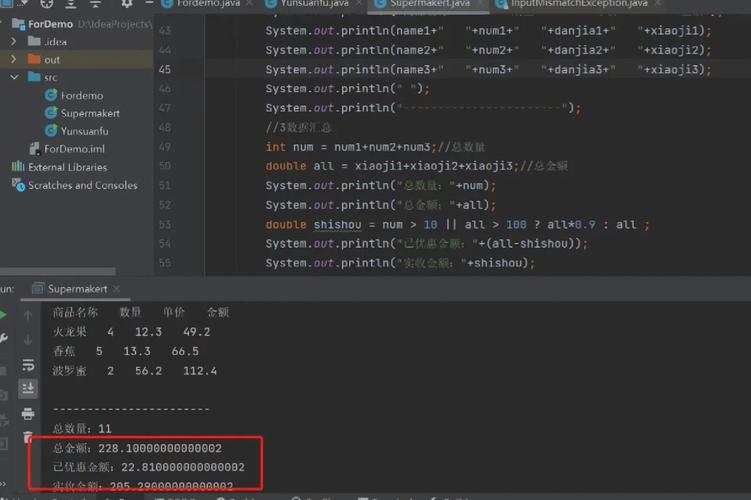Toggle Scroll to End in Run console
Image resolution: width=751 pixels, height=500 pixels.
click(28, 388)
